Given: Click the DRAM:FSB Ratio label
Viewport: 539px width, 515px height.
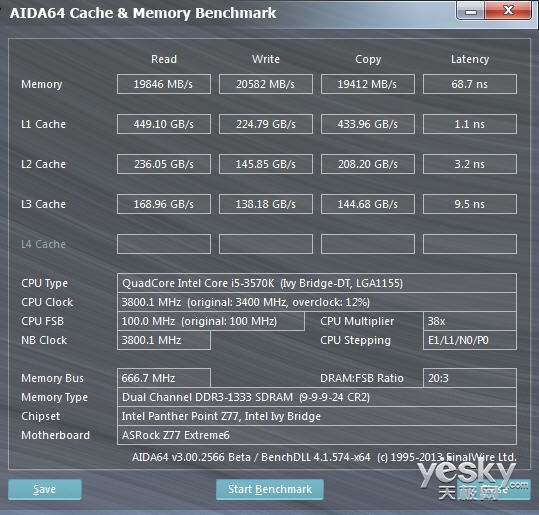Looking at the screenshot, I should point(362,378).
